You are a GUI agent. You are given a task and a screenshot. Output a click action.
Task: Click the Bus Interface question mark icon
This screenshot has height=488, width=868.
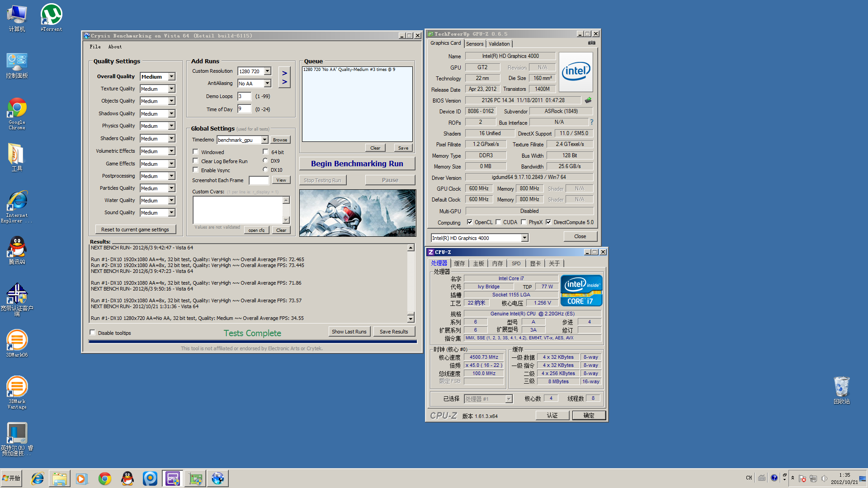[591, 122]
